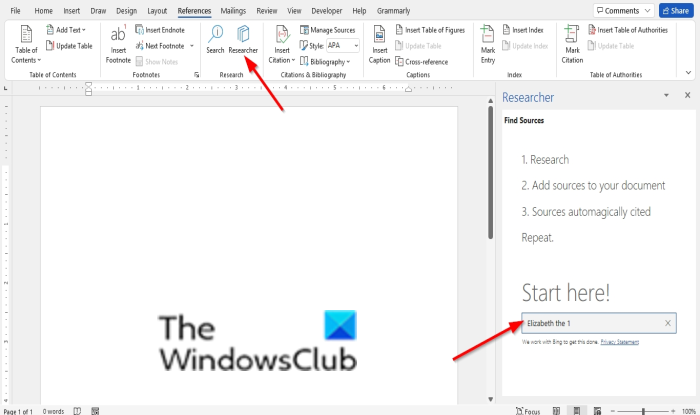This screenshot has height=415, width=700.
Task: Click the Researcher search box
Action: tap(599, 323)
